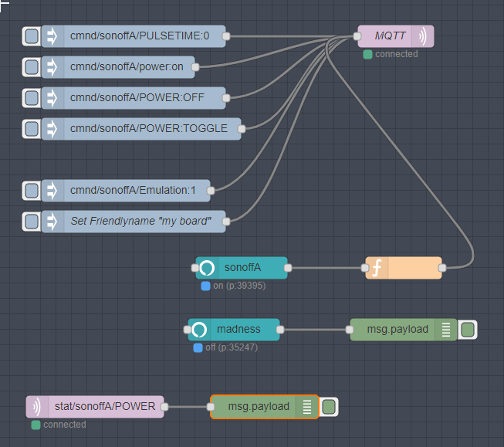This screenshot has width=504, height=447.
Task: Fire the POWER:OFF inject button
Action: [31, 98]
